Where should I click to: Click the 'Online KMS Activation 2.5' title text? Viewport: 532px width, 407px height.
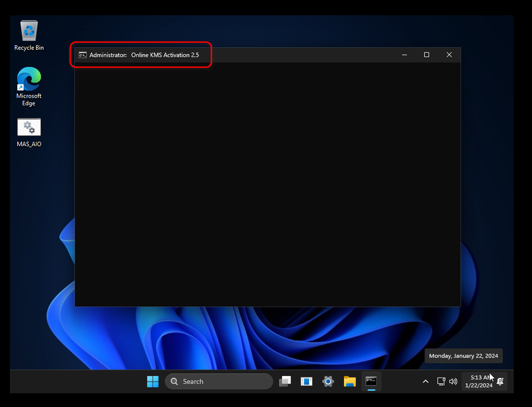point(165,55)
